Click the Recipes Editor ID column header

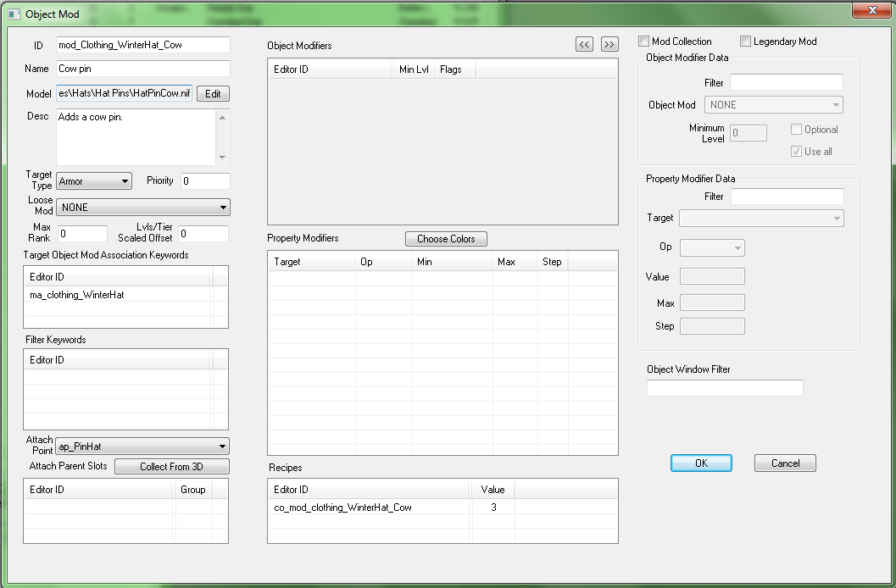(x=369, y=489)
